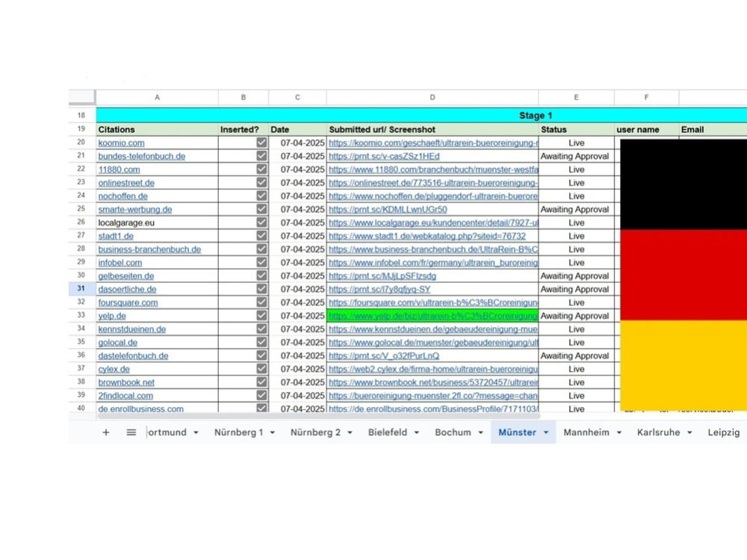Select date cell in infobel.com row
The height and width of the screenshot is (560, 747).
pyautogui.click(x=298, y=262)
